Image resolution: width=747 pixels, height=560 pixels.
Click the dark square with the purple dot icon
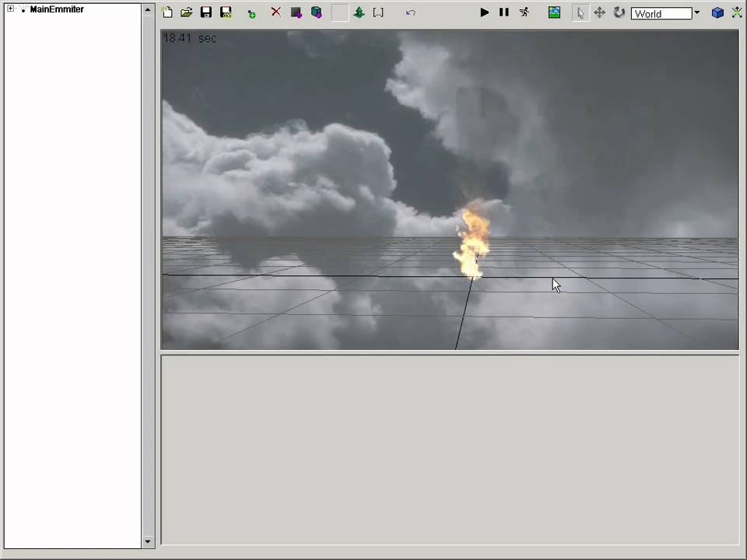[x=296, y=13]
